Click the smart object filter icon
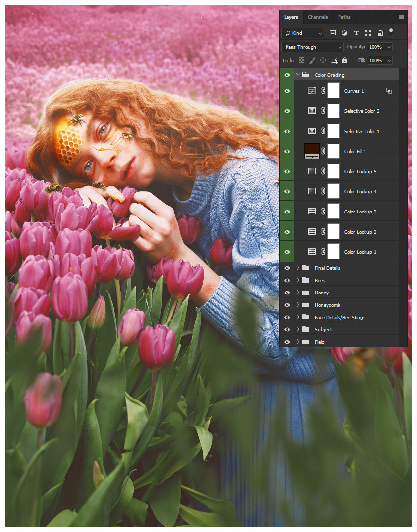Screen dimensions: 417x532 coord(380,33)
